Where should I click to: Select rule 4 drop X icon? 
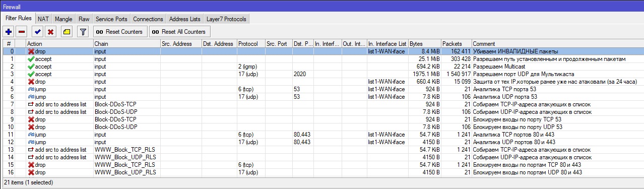31,82
